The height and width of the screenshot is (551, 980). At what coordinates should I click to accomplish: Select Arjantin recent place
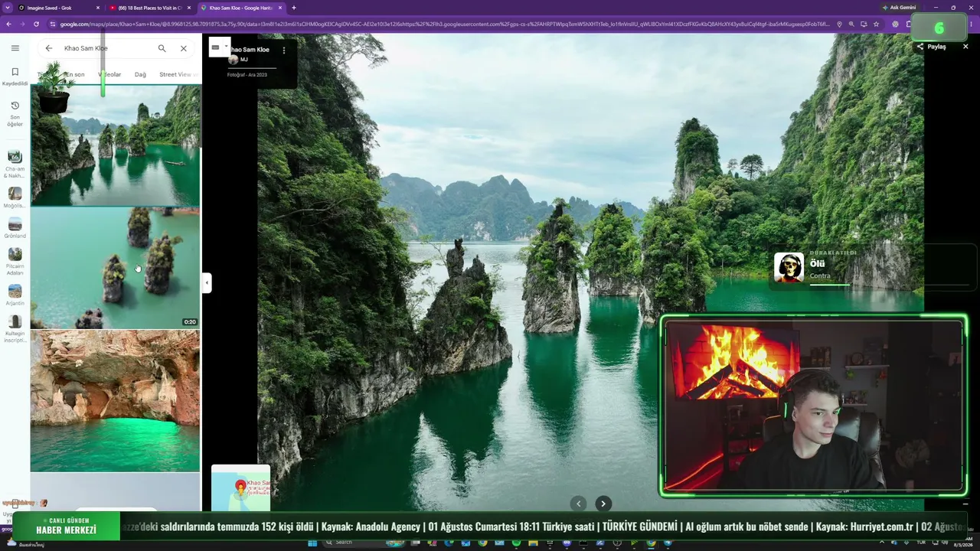(15, 295)
